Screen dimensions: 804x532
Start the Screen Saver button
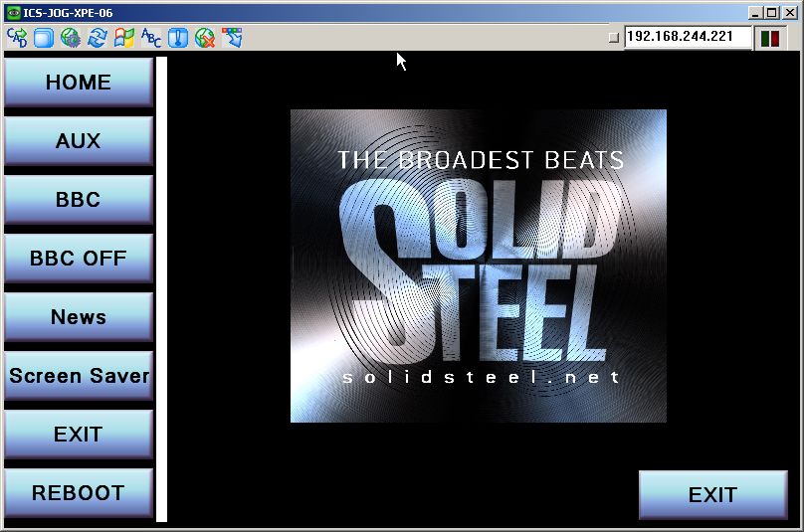point(79,375)
